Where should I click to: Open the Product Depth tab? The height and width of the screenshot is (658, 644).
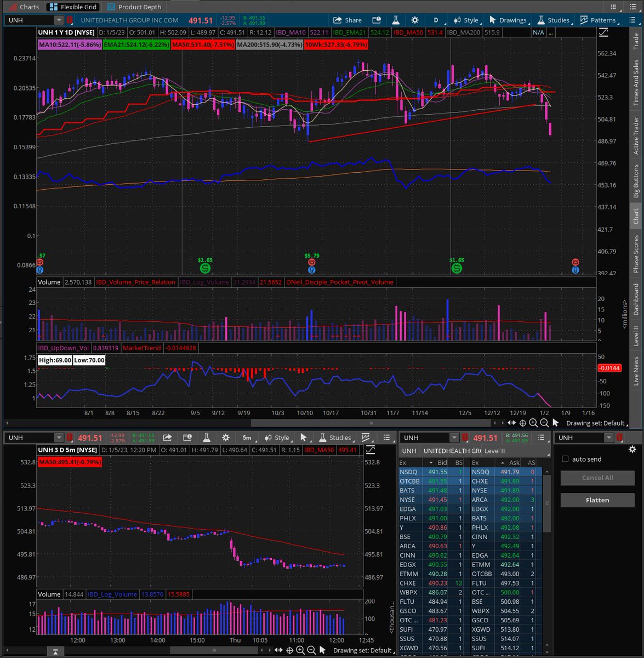click(134, 7)
